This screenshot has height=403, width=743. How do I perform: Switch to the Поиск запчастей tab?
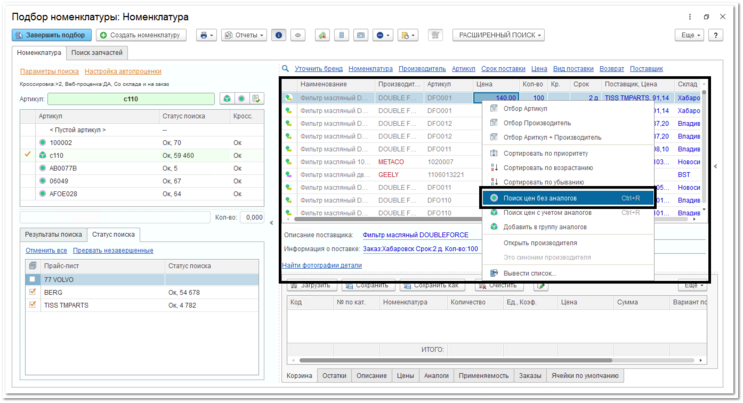click(x=98, y=51)
